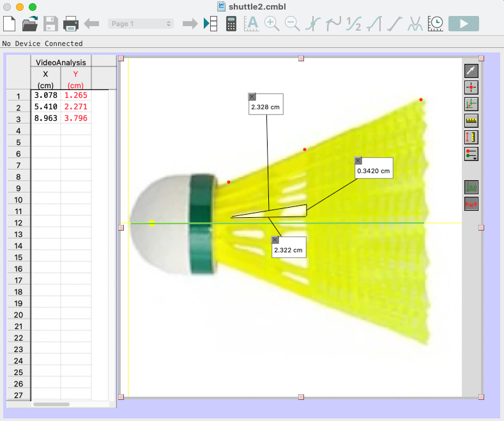Screen dimensions: 504x421
Task: Select the Y (cm) column header
Action: (75, 79)
